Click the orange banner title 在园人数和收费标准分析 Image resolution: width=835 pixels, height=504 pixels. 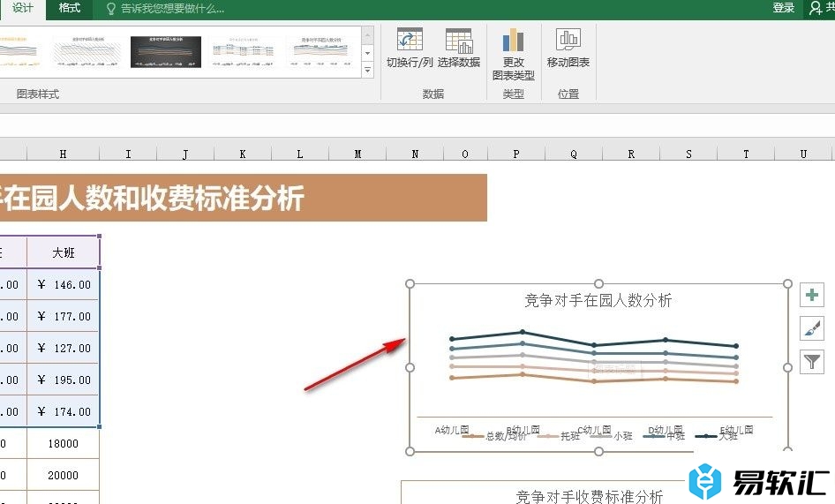pyautogui.click(x=152, y=198)
